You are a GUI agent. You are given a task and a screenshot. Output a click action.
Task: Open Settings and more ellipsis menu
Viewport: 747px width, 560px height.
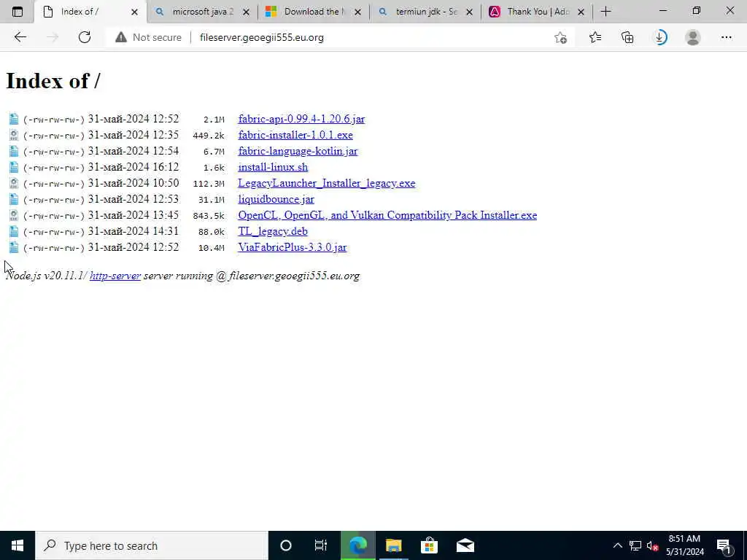pyautogui.click(x=726, y=37)
